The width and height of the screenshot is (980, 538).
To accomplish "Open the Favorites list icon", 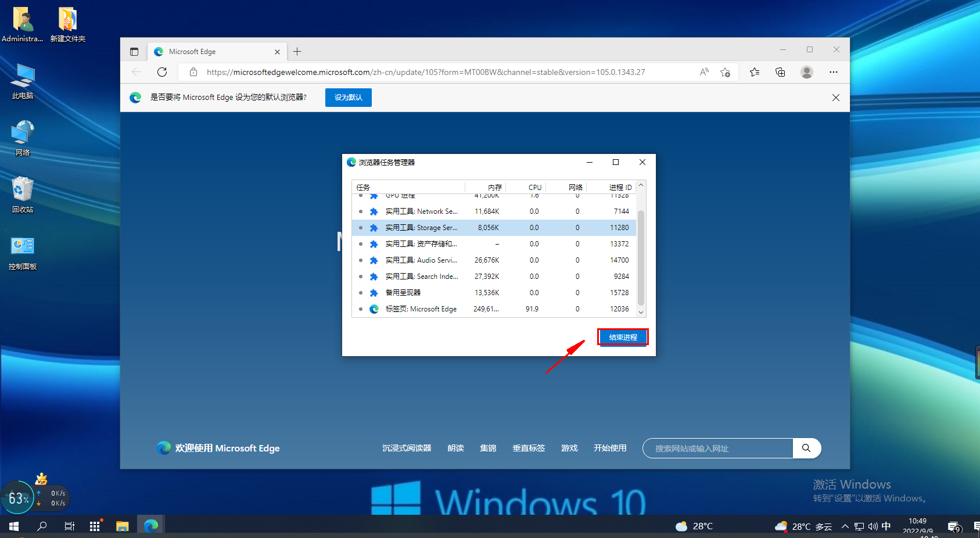I will (755, 72).
